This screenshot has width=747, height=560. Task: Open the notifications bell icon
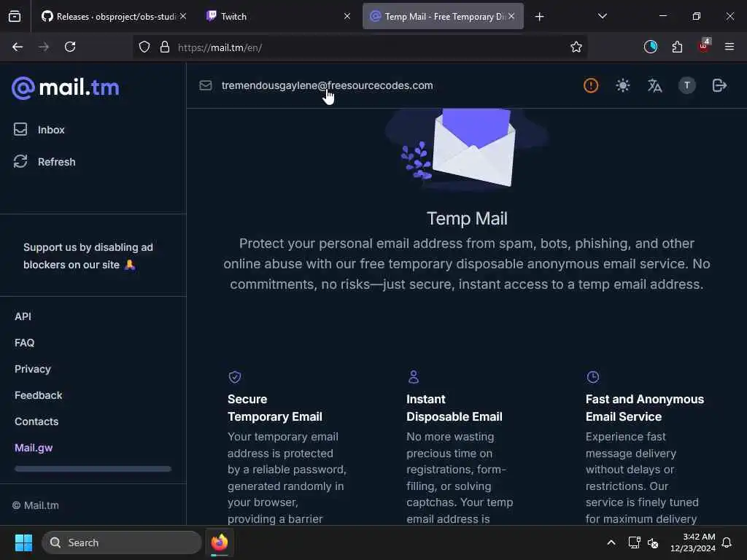coord(727,542)
